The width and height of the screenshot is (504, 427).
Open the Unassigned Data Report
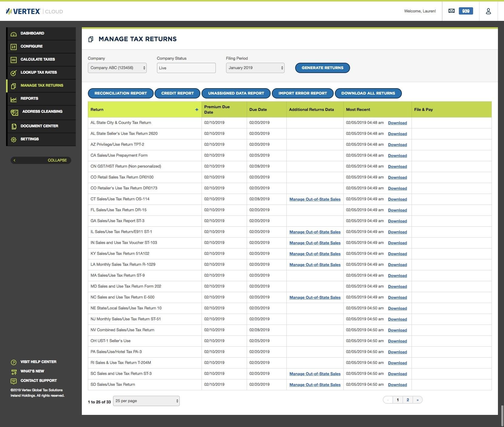(236, 93)
